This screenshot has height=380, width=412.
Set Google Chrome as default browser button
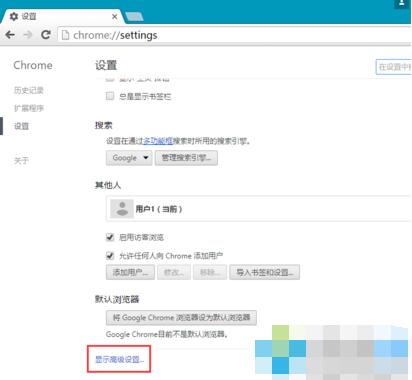181,317
